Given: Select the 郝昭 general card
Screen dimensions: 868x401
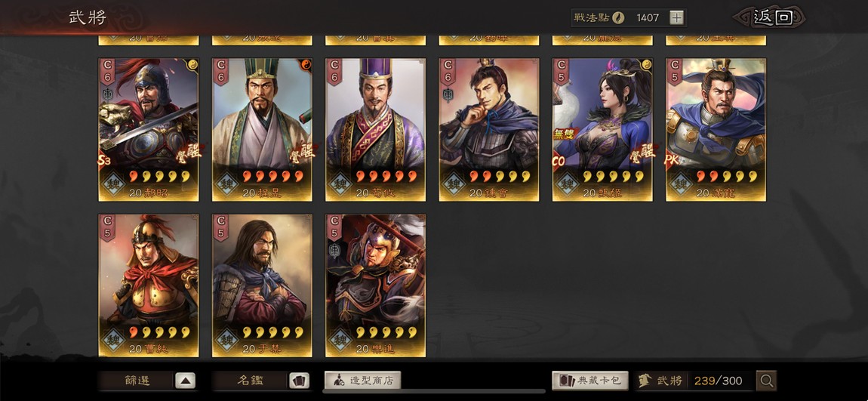Looking at the screenshot, I should click(149, 130).
